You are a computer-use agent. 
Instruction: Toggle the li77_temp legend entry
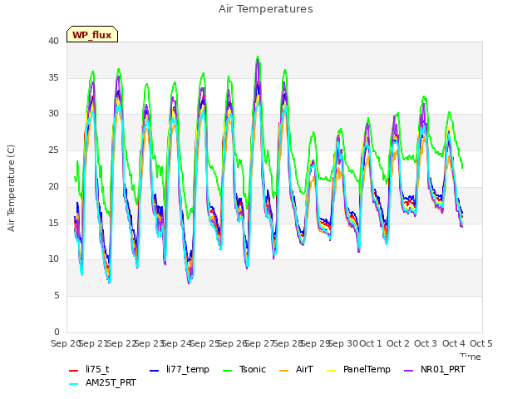point(180,369)
